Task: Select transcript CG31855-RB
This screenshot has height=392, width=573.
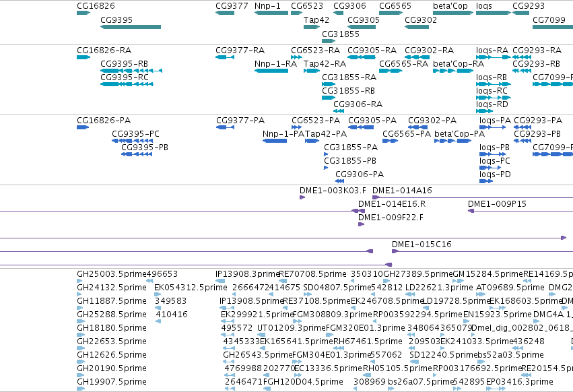Action: pos(348,91)
